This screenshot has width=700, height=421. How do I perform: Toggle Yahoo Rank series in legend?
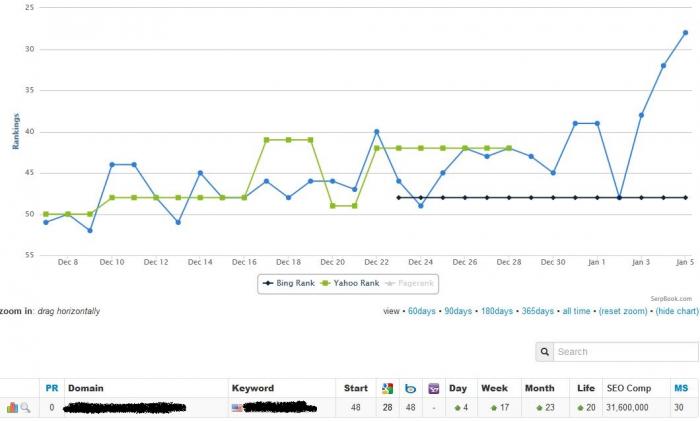350,283
